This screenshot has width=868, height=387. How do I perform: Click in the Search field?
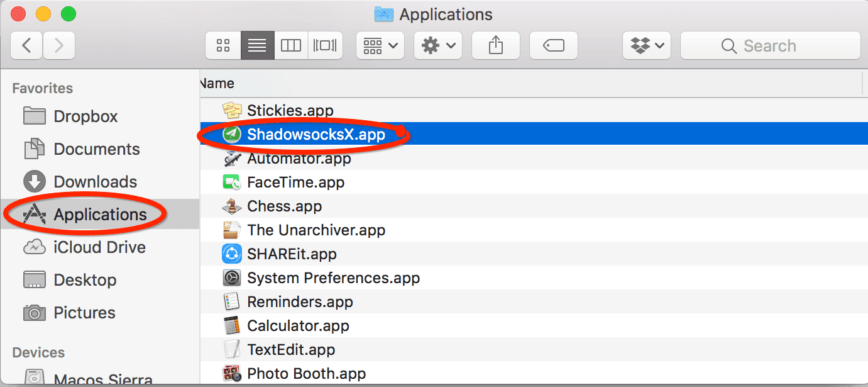tap(770, 45)
